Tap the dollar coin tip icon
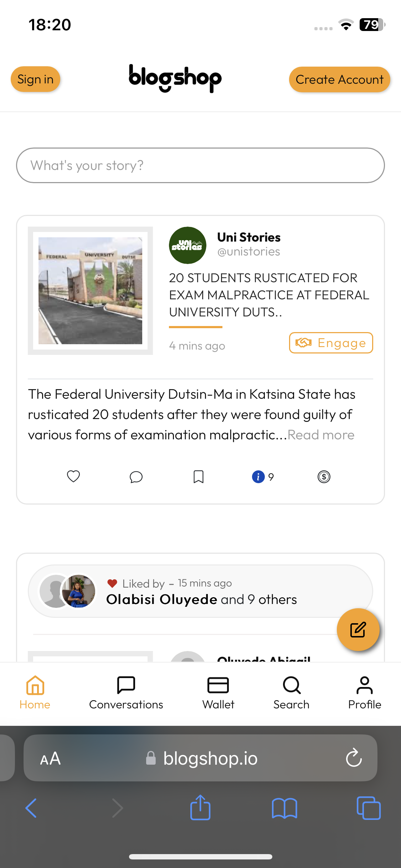Image resolution: width=401 pixels, height=868 pixels. pos(324,477)
